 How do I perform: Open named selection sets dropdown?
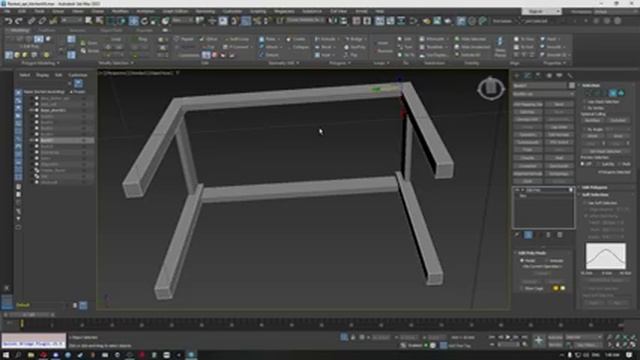pyautogui.click(x=305, y=20)
